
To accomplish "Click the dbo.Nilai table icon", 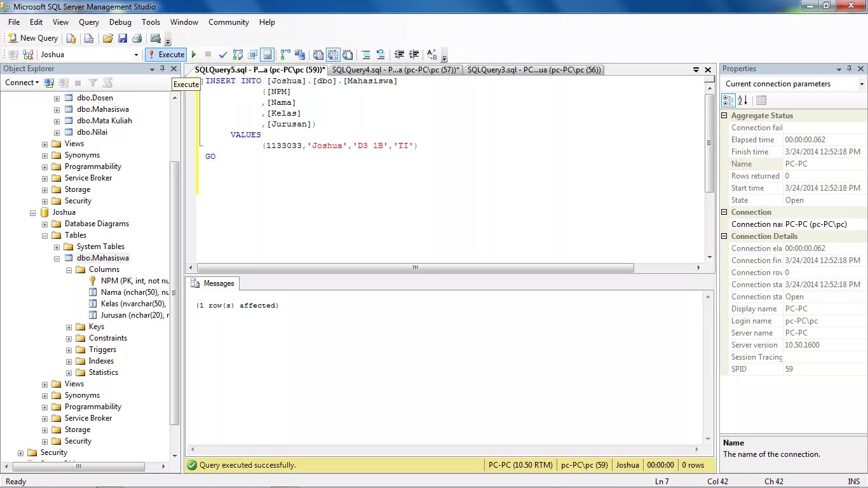I will pos(69,132).
